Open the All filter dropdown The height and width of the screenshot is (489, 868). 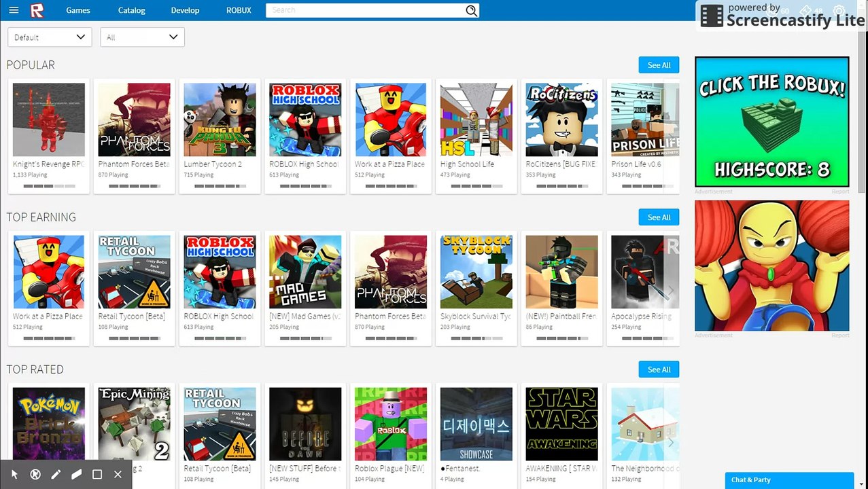coord(142,37)
